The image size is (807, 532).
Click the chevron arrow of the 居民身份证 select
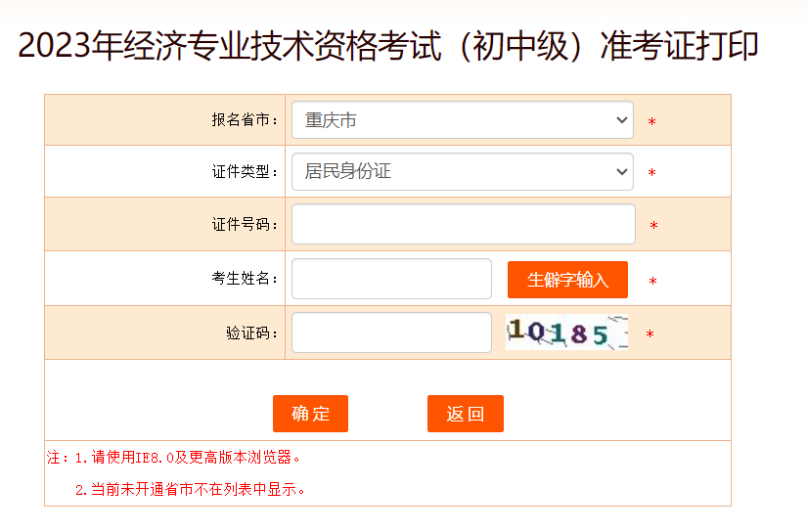pos(622,171)
